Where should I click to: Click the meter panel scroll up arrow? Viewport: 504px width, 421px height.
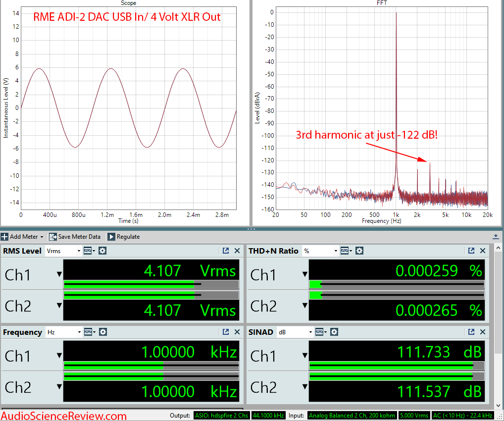point(498,248)
